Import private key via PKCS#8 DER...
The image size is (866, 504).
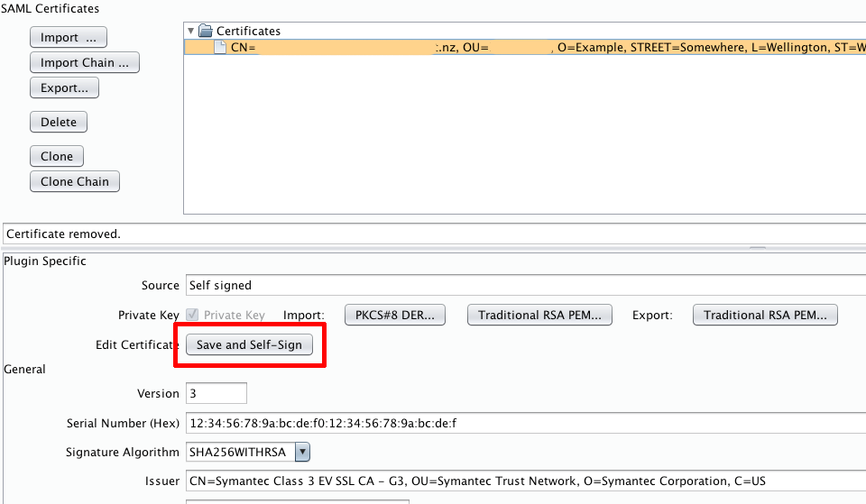pos(395,316)
